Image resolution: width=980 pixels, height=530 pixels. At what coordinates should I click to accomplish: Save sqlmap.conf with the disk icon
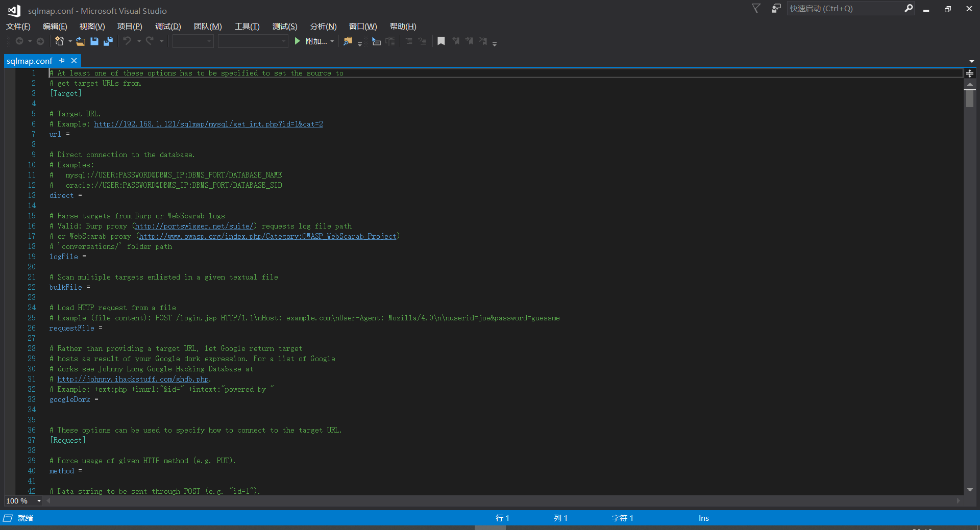[x=94, y=41]
